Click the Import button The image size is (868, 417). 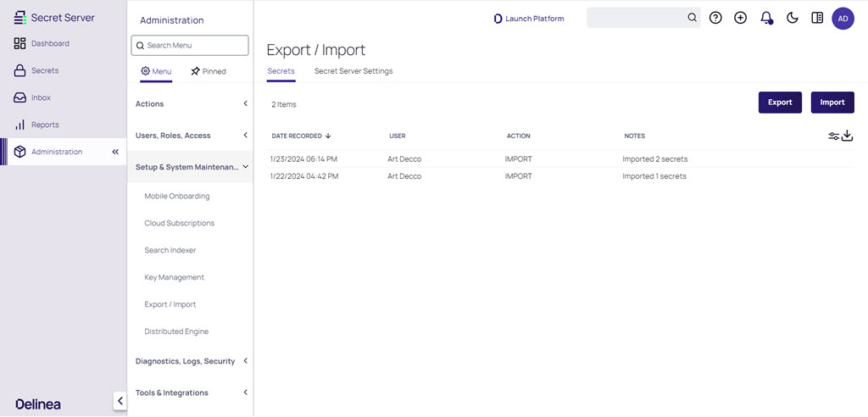(x=832, y=103)
